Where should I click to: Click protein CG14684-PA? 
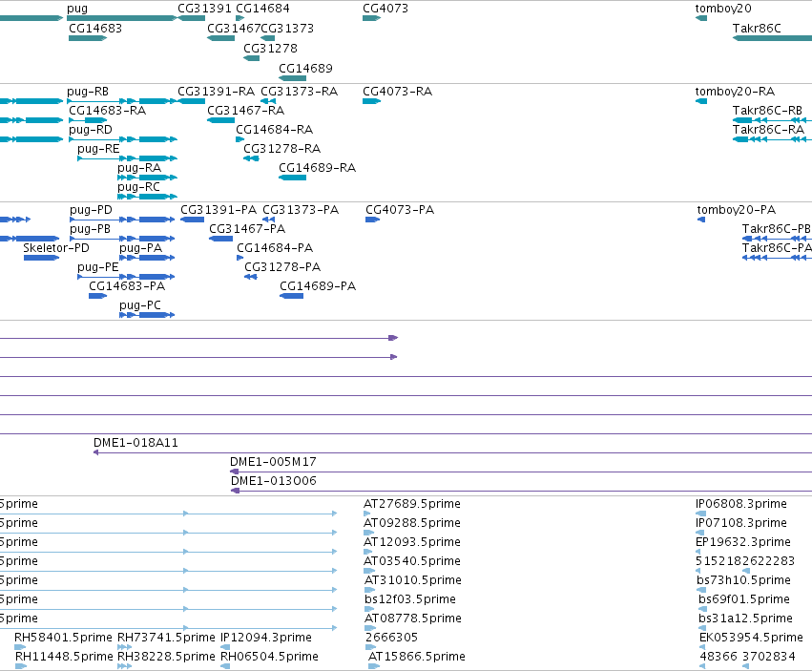pyautogui.click(x=275, y=248)
